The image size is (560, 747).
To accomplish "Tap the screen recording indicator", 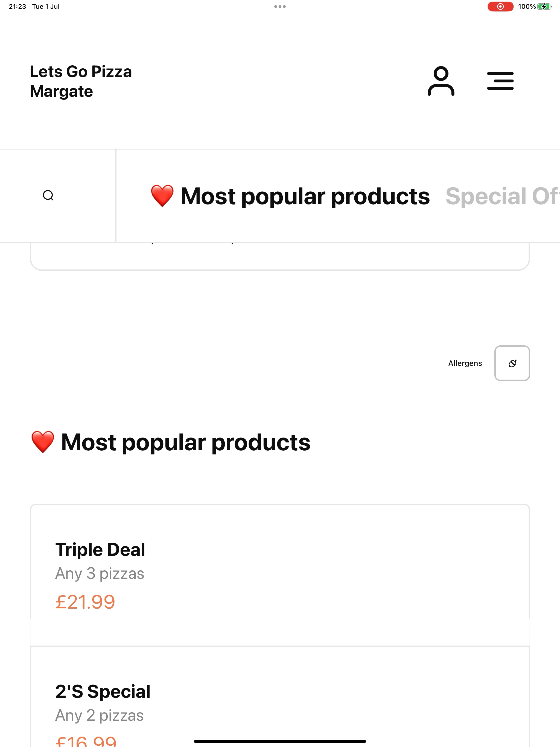I will pos(500,6).
